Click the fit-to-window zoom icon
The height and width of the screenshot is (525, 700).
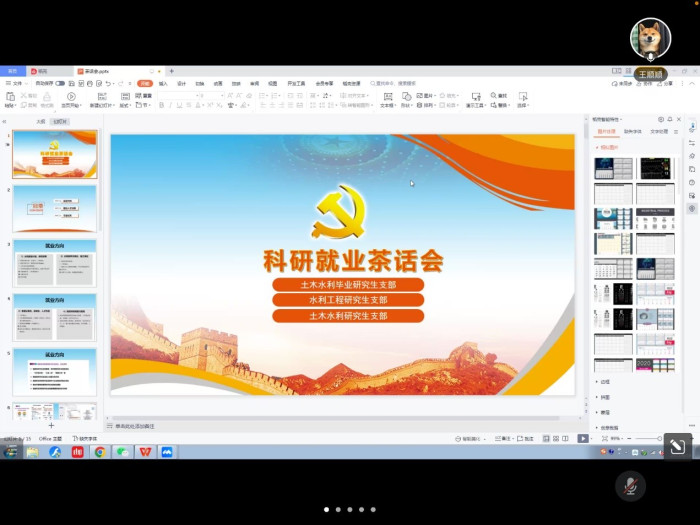click(604, 439)
